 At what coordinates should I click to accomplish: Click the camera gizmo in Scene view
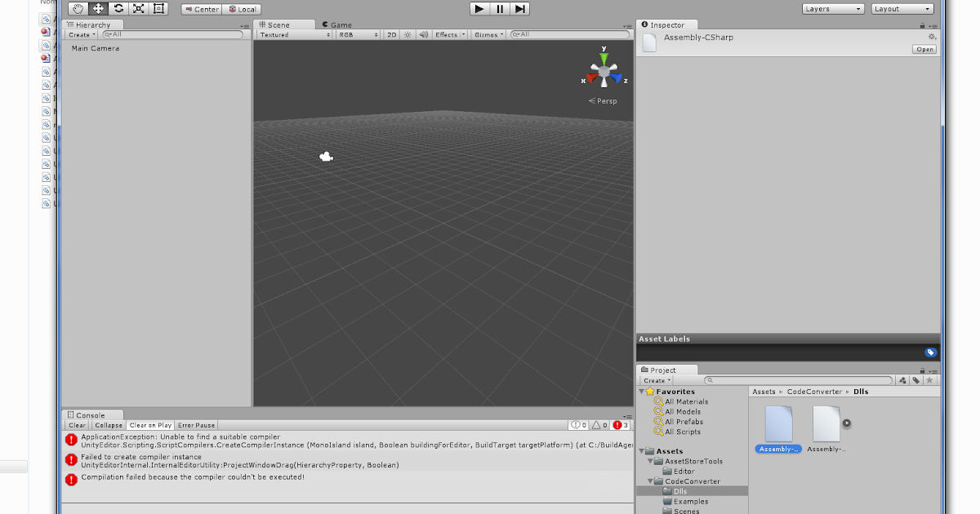point(327,157)
